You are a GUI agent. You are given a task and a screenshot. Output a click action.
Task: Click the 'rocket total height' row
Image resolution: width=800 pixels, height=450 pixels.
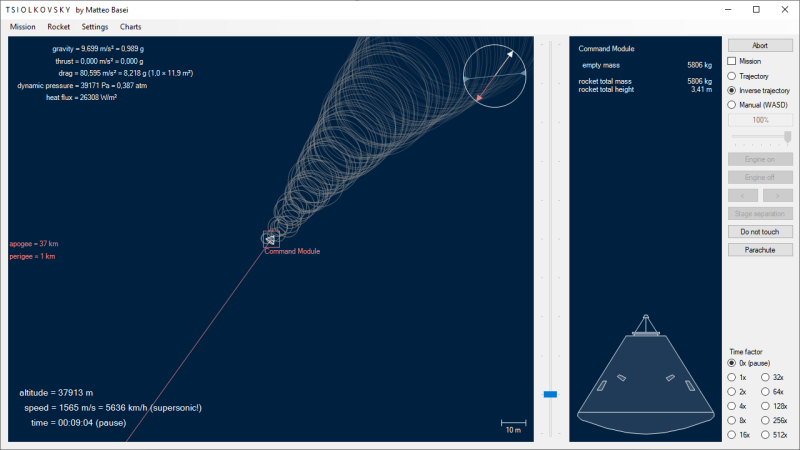[x=645, y=89]
